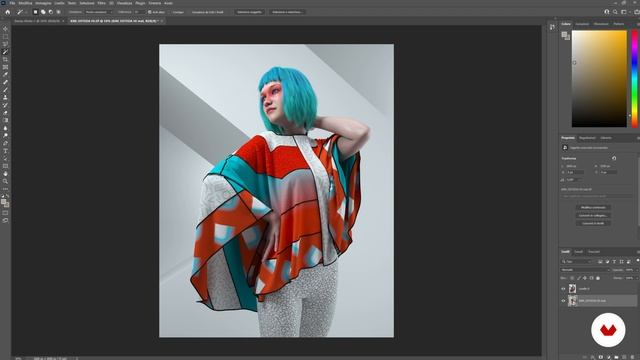This screenshot has width=640, height=360.
Task: Select the Gradient tool
Action: (x=5, y=120)
